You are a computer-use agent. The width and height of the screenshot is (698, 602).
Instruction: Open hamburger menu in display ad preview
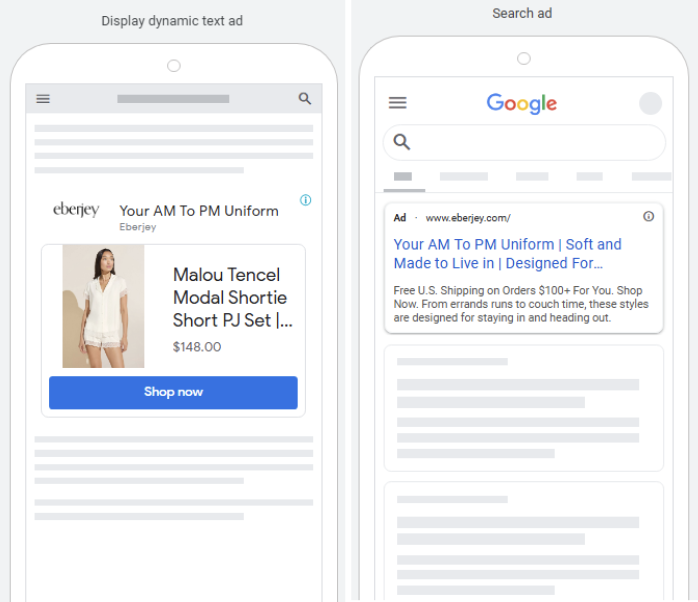(x=43, y=98)
